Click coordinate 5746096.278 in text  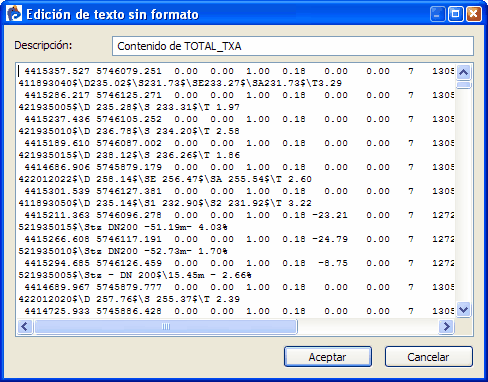coord(129,215)
